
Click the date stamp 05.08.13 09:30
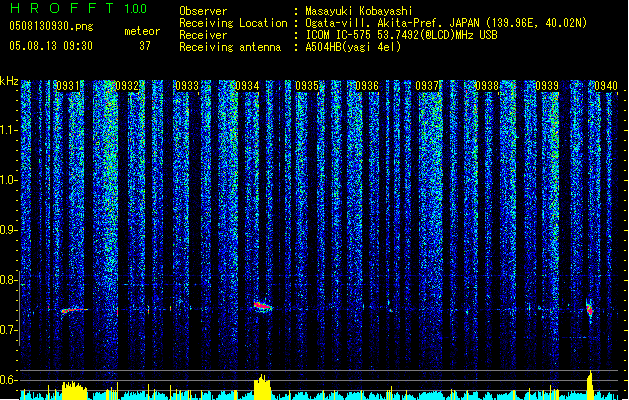click(x=51, y=46)
